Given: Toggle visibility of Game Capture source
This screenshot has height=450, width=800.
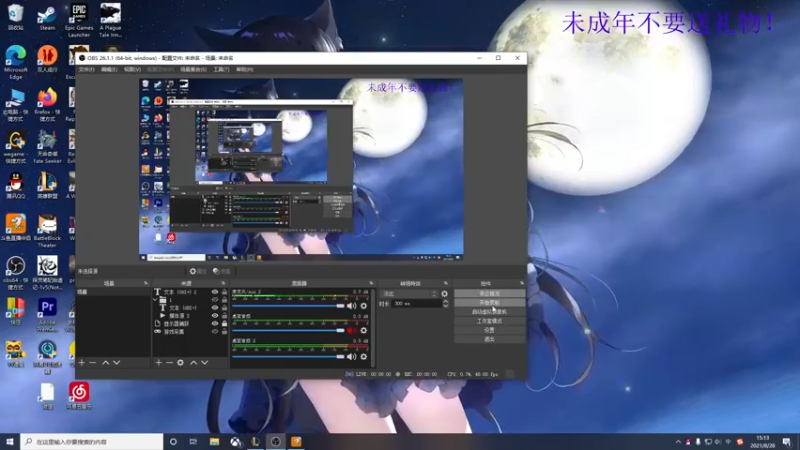Looking at the screenshot, I should click(215, 332).
